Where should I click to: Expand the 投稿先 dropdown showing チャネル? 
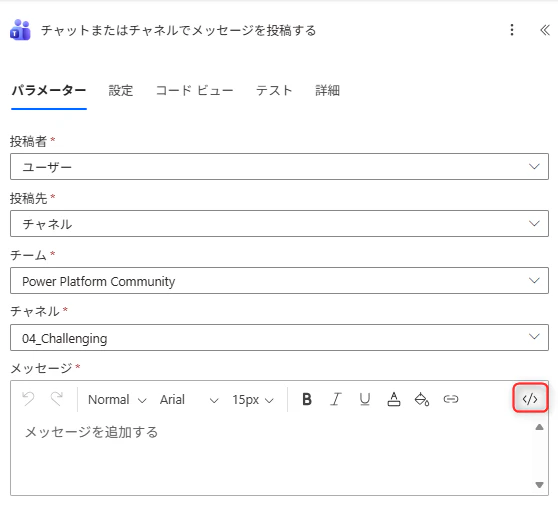point(279,224)
